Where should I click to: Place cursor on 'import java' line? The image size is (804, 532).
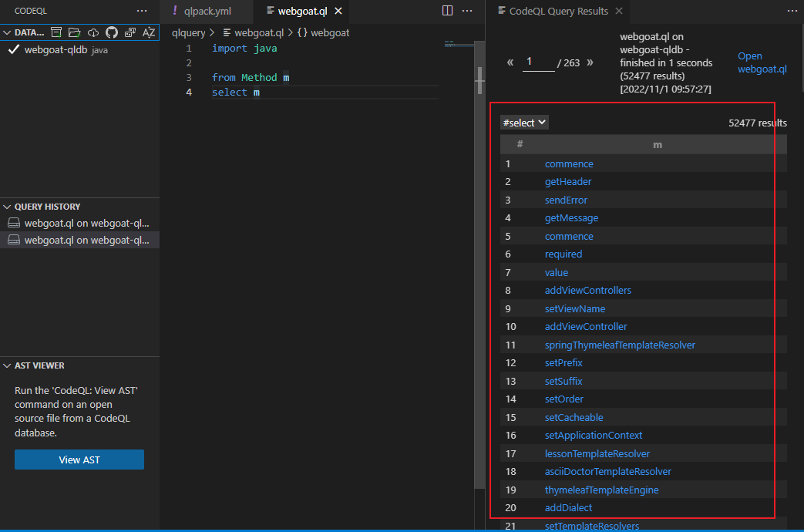(x=244, y=49)
